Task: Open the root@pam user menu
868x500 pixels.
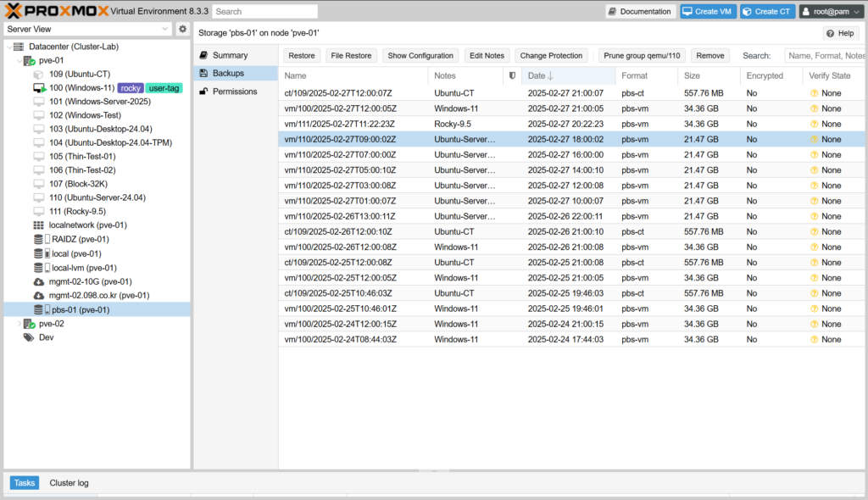Action: coord(831,12)
